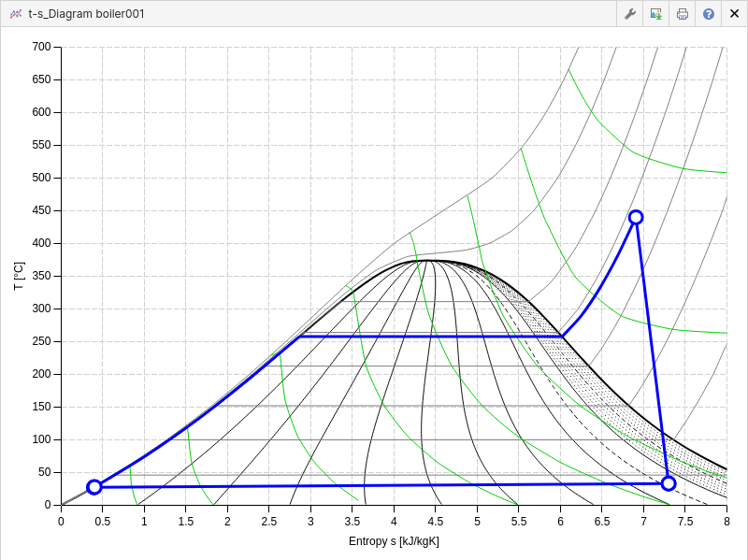
Task: Select the feedwater state point near entropy 0.4
Action: tap(94, 487)
